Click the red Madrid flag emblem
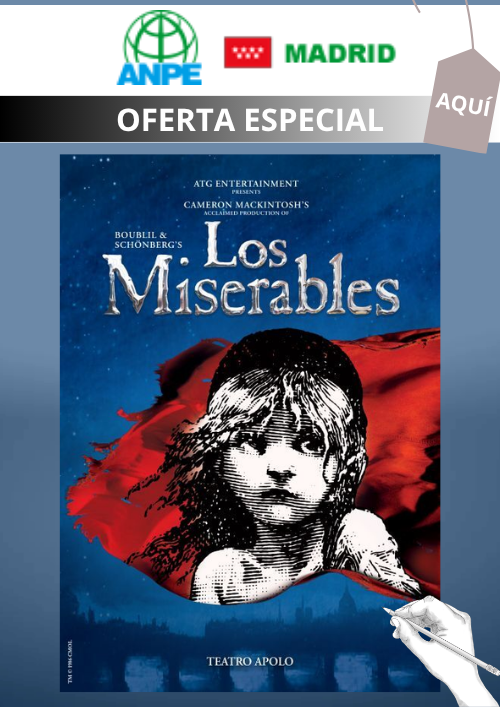 248,52
